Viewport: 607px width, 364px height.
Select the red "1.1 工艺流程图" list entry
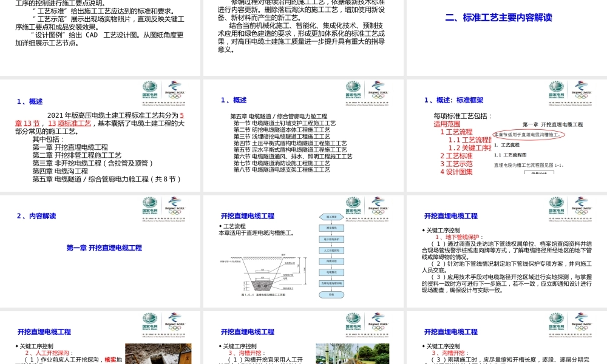point(470,140)
